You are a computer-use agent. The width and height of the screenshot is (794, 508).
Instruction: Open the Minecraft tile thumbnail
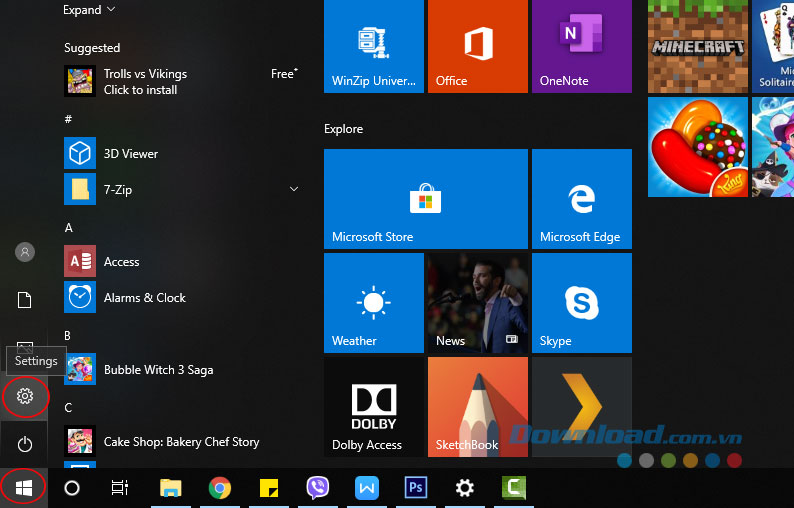point(697,46)
